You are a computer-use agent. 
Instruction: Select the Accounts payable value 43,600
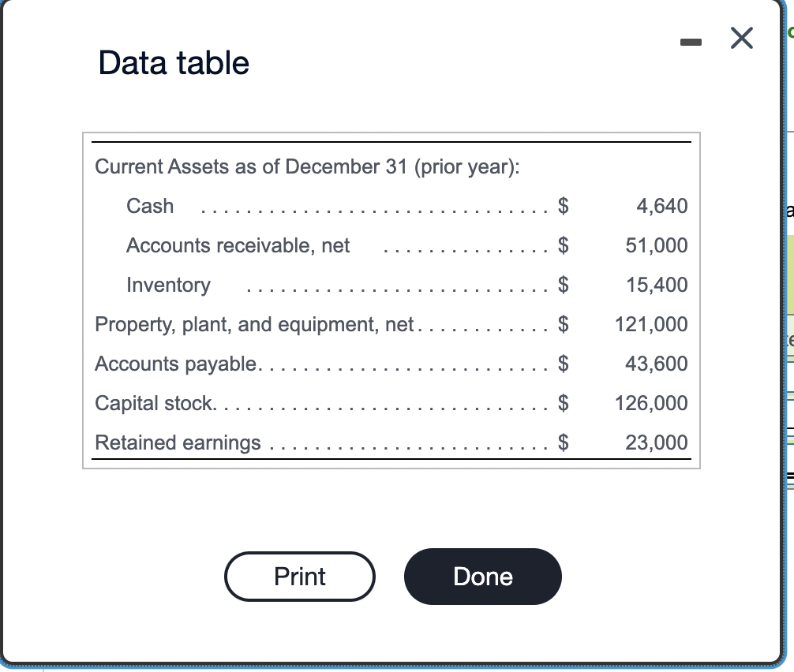point(656,364)
